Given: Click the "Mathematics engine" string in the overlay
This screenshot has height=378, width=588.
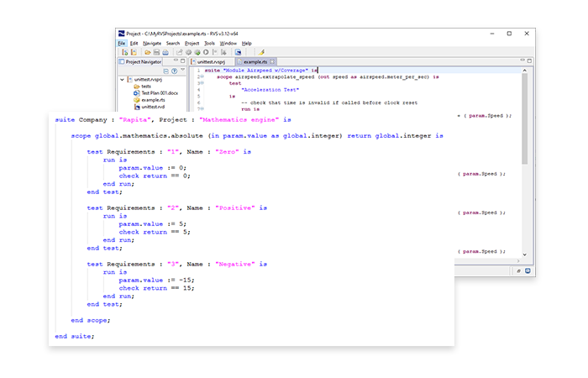Looking at the screenshot, I should point(239,119).
